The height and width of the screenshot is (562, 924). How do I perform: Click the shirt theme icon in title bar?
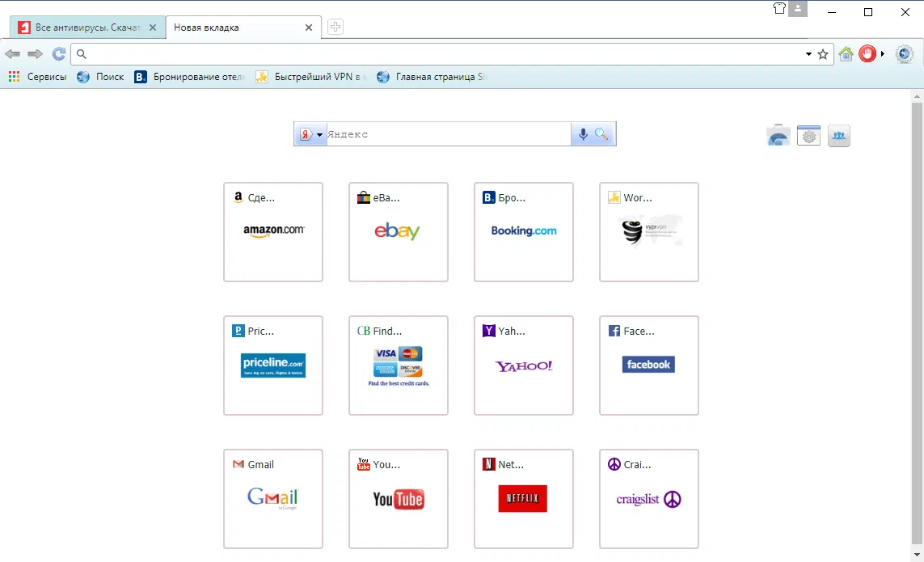779,8
